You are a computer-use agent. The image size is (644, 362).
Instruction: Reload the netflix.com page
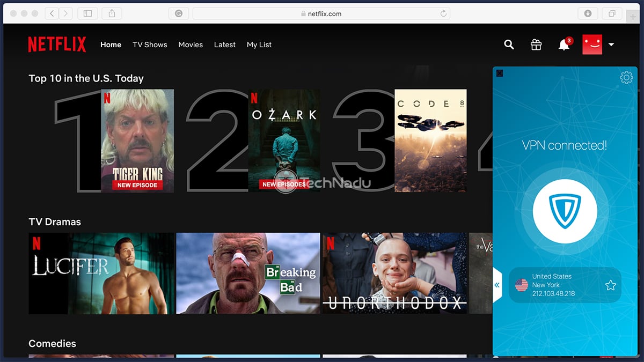click(443, 14)
